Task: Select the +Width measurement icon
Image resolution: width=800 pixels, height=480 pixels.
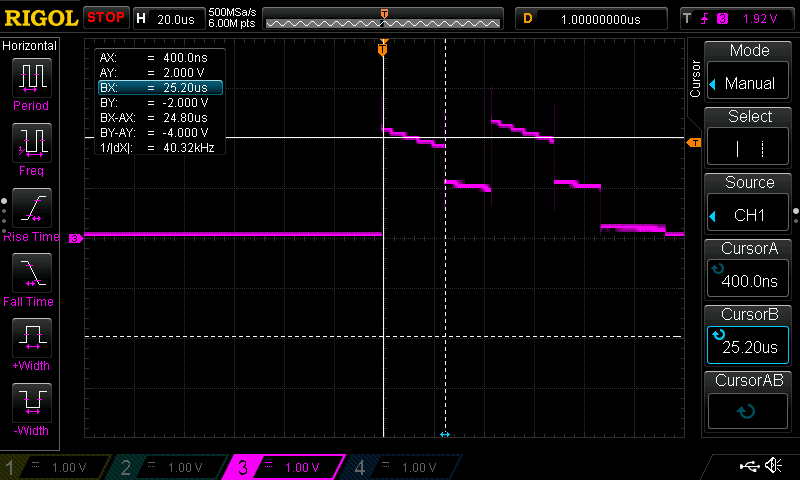Action: (32, 337)
